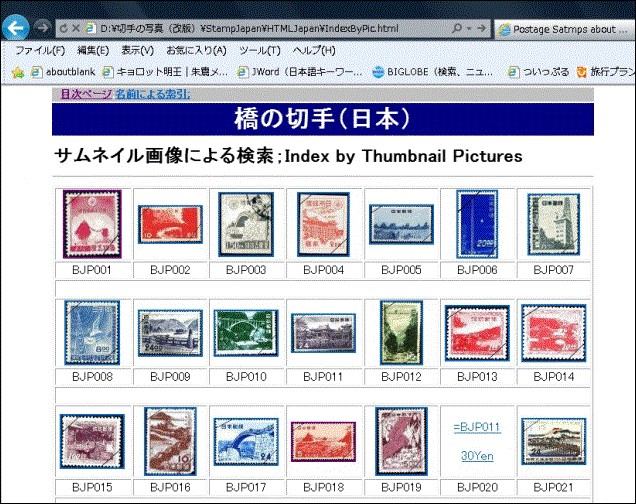Open stamp thumbnail BJP008

tap(92, 332)
